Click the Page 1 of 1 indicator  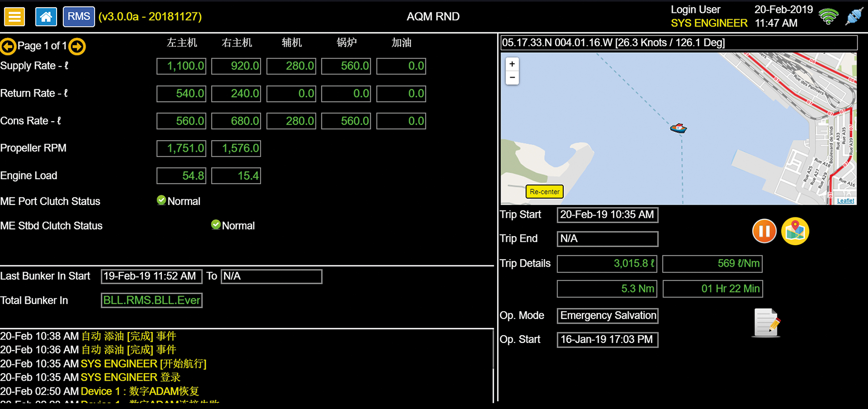point(42,46)
